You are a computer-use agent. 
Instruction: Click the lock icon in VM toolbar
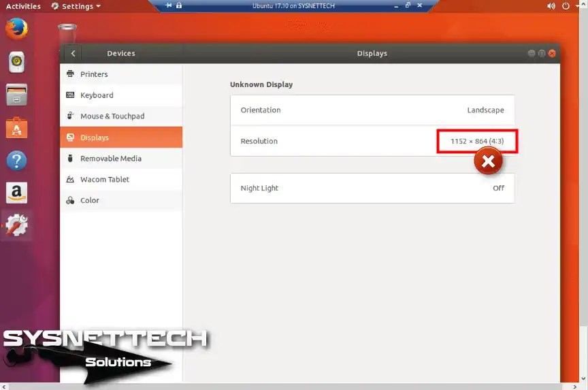point(179,5)
